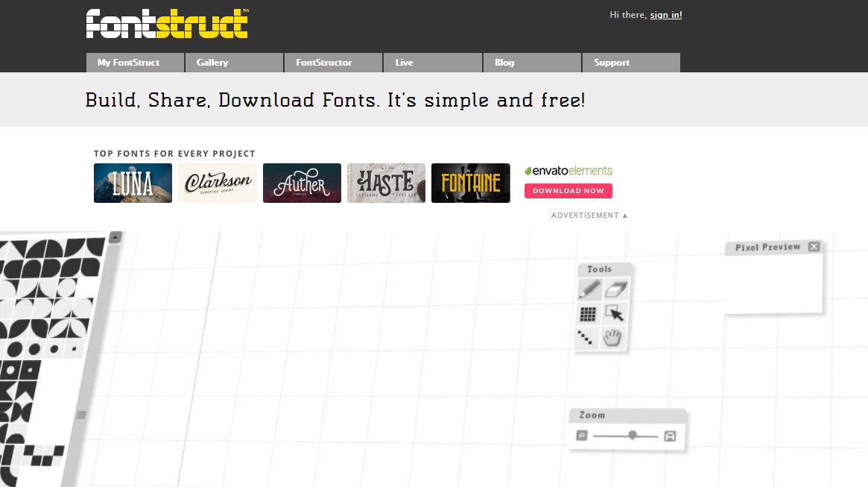The height and width of the screenshot is (487, 868).
Task: Open the FONTAINE font thumbnail
Action: [x=471, y=183]
